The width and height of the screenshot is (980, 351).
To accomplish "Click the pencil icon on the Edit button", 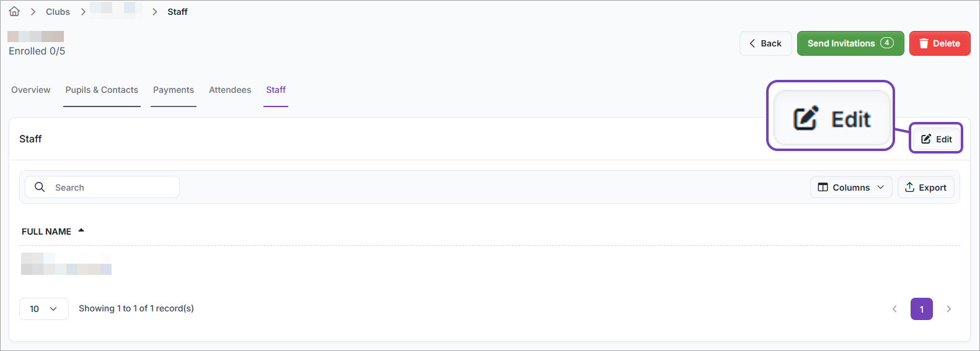I will [926, 139].
